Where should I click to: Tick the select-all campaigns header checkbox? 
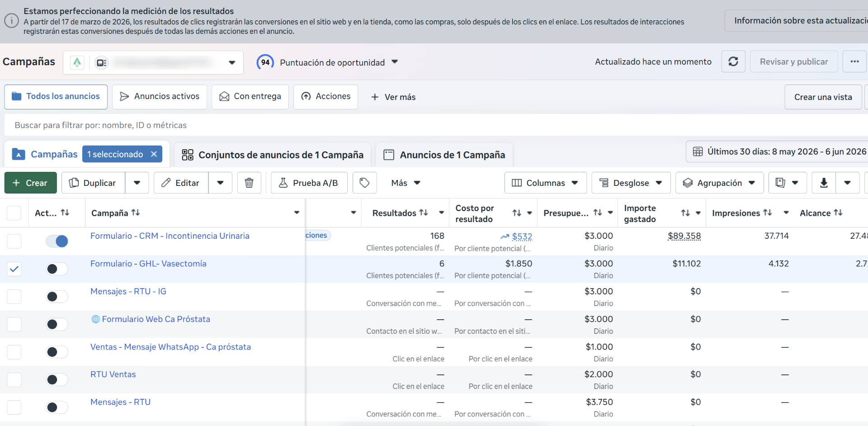[14, 213]
